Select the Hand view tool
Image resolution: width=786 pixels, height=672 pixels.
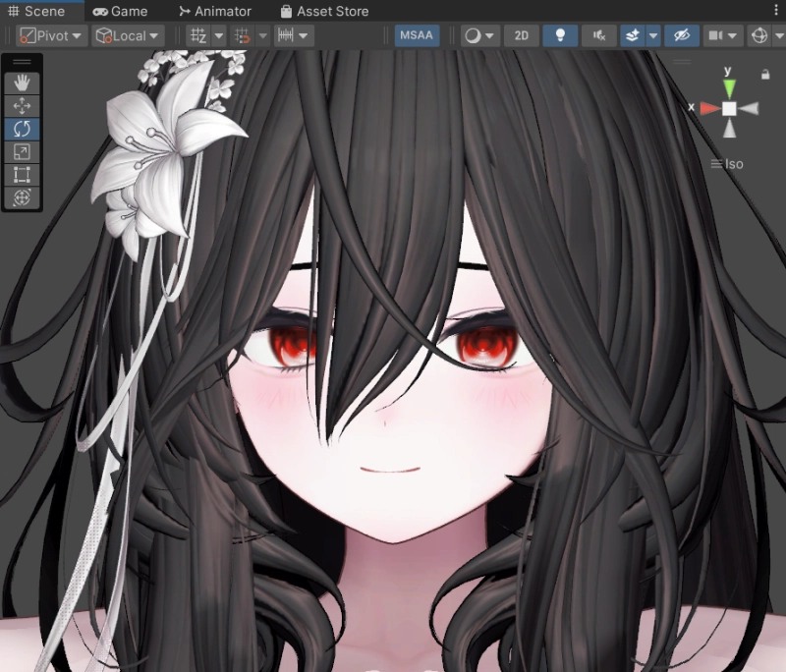22,83
